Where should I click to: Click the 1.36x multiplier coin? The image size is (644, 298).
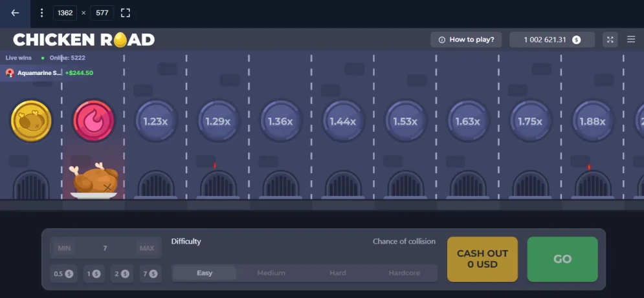[281, 121]
